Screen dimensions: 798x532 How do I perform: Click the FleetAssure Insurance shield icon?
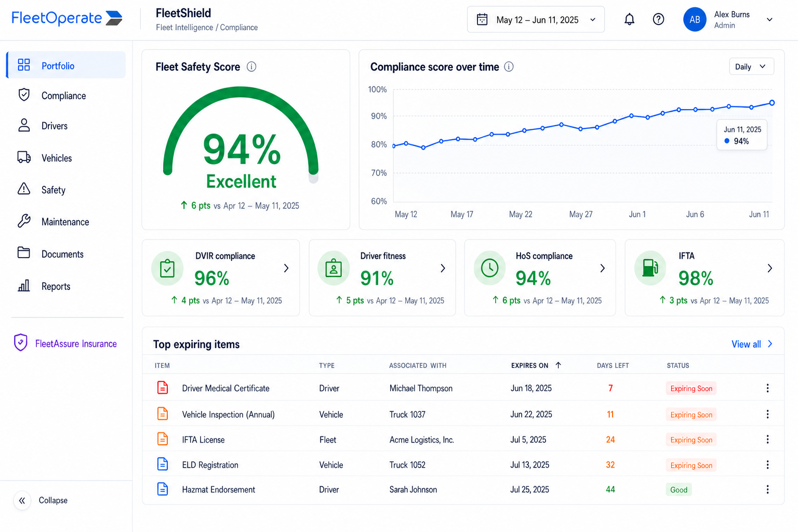point(21,342)
